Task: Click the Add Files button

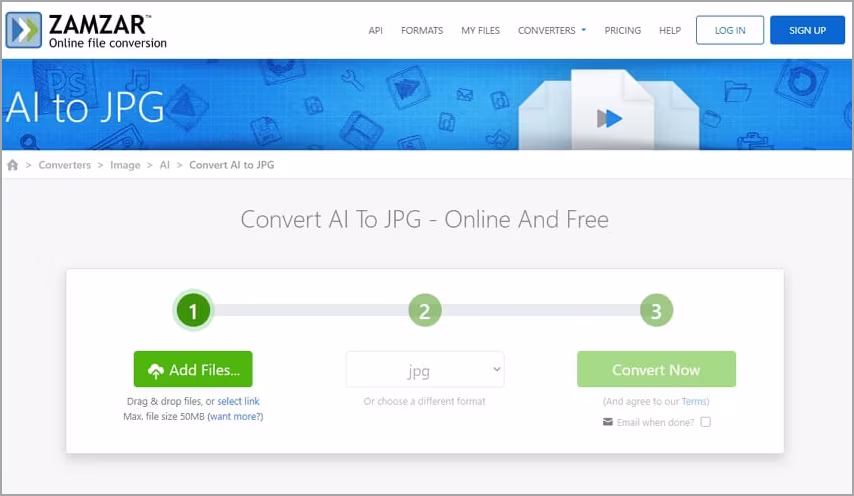Action: point(193,369)
